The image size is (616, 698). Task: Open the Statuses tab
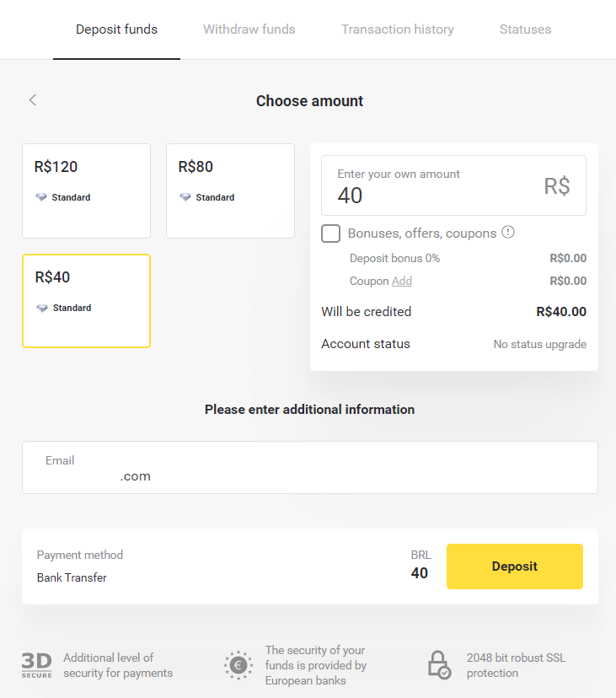[x=525, y=29]
